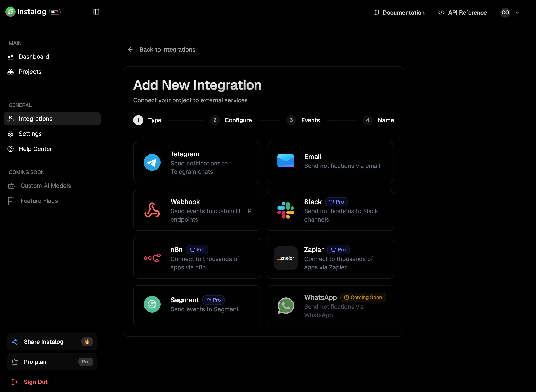
Task: Click the Pro plan crown icon
Action: [x=15, y=362]
